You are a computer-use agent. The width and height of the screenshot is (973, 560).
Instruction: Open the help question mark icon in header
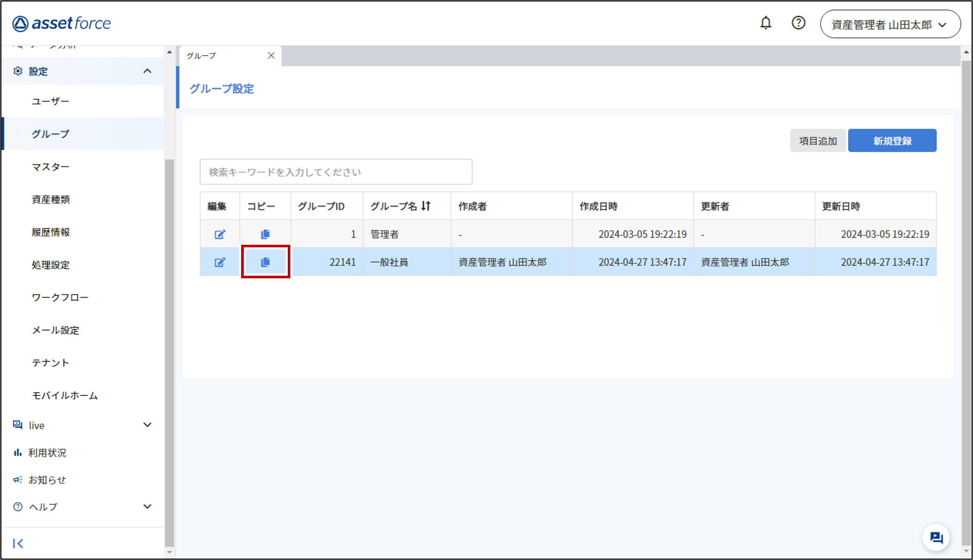coord(798,23)
